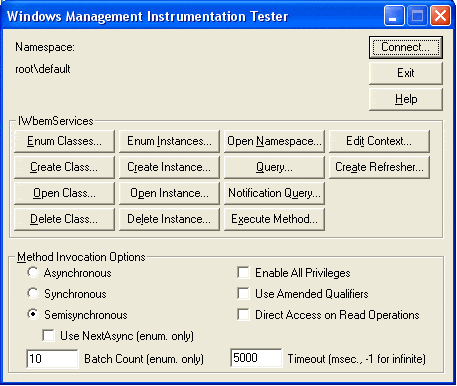This screenshot has width=457, height=386.
Task: Select Open Instance... button
Action: pos(169,193)
